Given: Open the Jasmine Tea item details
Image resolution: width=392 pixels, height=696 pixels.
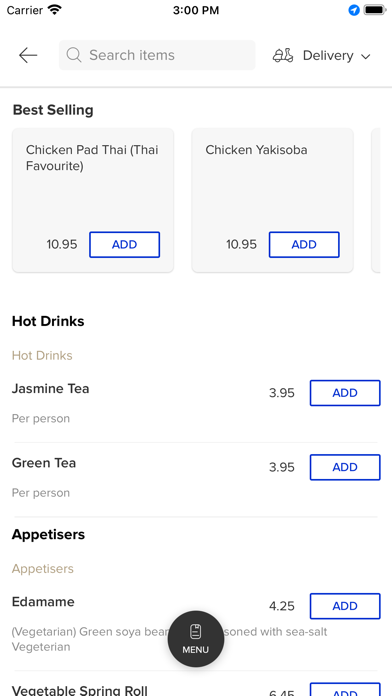Looking at the screenshot, I should coord(51,389).
